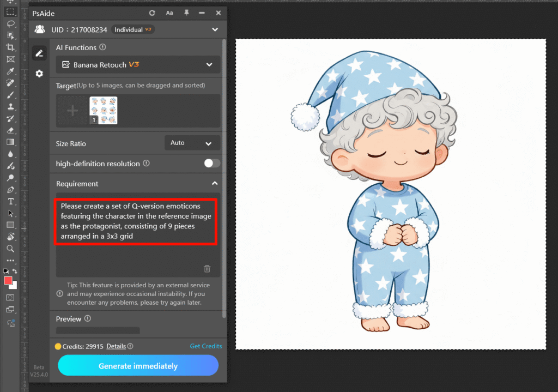Clear requirement text with trash icon
The height and width of the screenshot is (392, 558).
tap(207, 268)
